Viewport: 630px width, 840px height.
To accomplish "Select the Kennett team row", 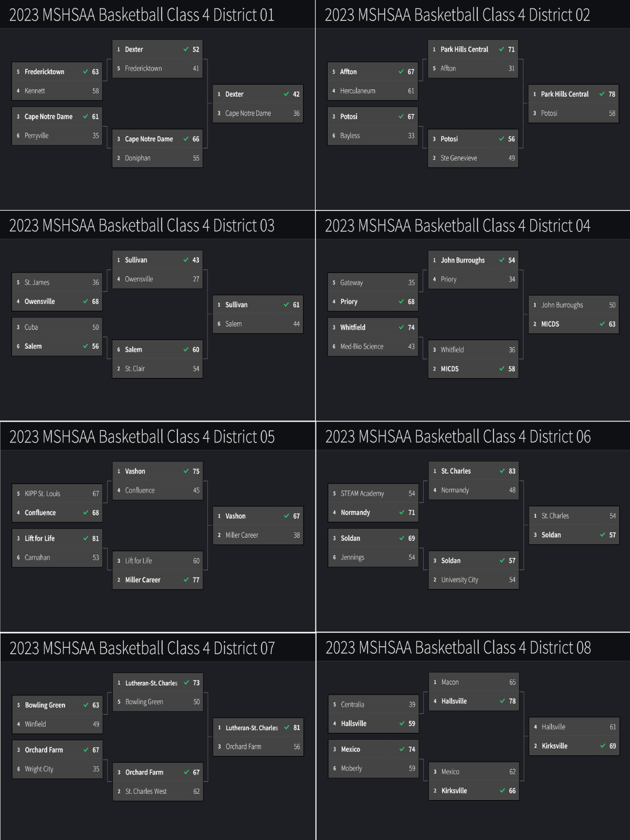I will 57,91.
